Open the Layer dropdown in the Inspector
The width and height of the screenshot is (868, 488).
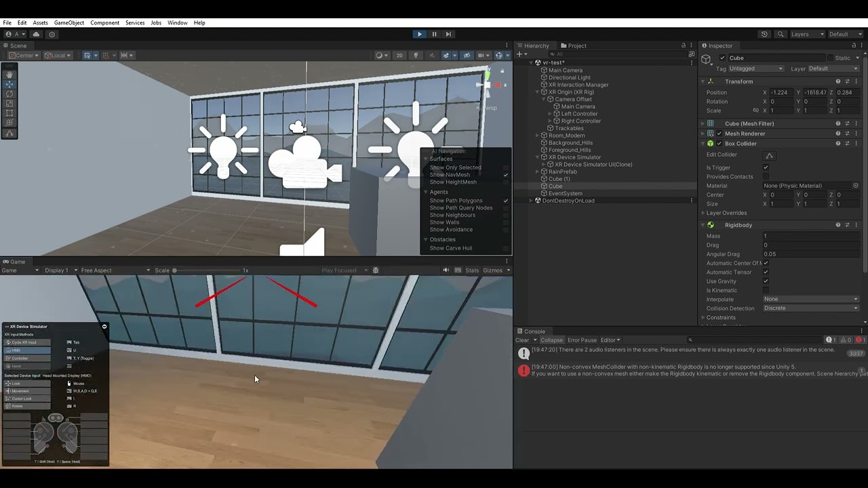tap(833, 68)
